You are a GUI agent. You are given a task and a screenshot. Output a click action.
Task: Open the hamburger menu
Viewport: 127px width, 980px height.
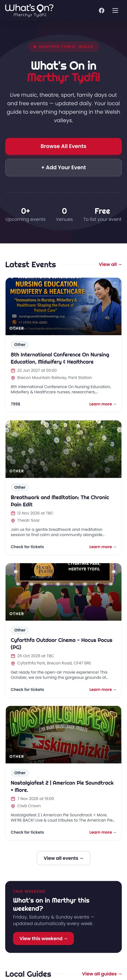[x=115, y=11]
